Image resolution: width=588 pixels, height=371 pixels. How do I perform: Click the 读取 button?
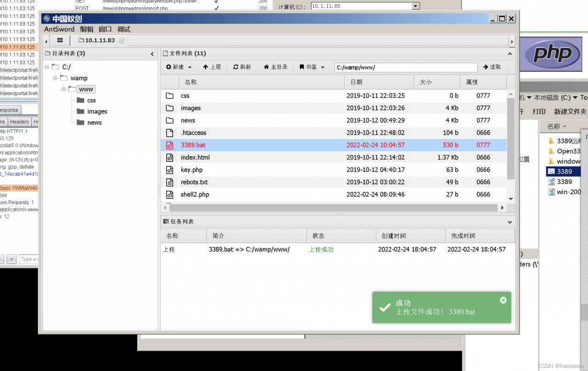[492, 67]
